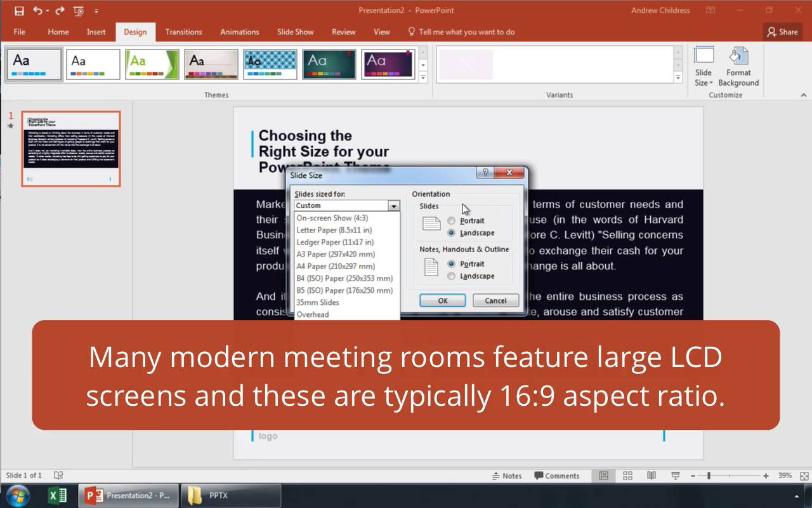Screen dimensions: 812x508
Task: Expand the Variants gallery more arrow
Action: click(x=678, y=77)
